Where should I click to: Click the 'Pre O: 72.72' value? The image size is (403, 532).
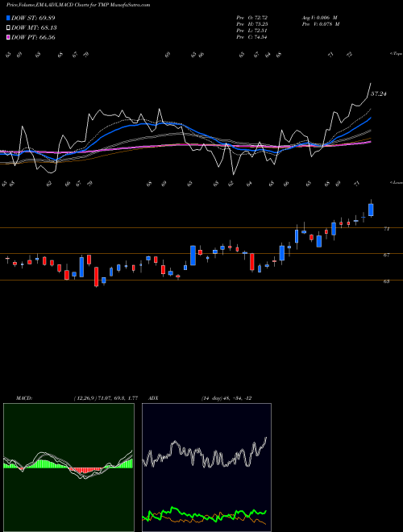coord(251,18)
